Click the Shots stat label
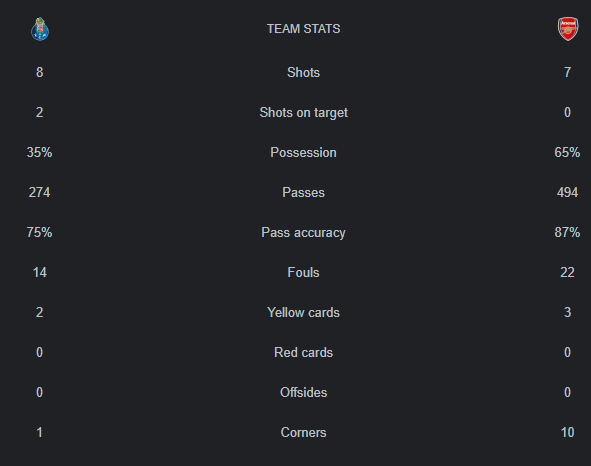The width and height of the screenshot is (591, 466). 303,72
